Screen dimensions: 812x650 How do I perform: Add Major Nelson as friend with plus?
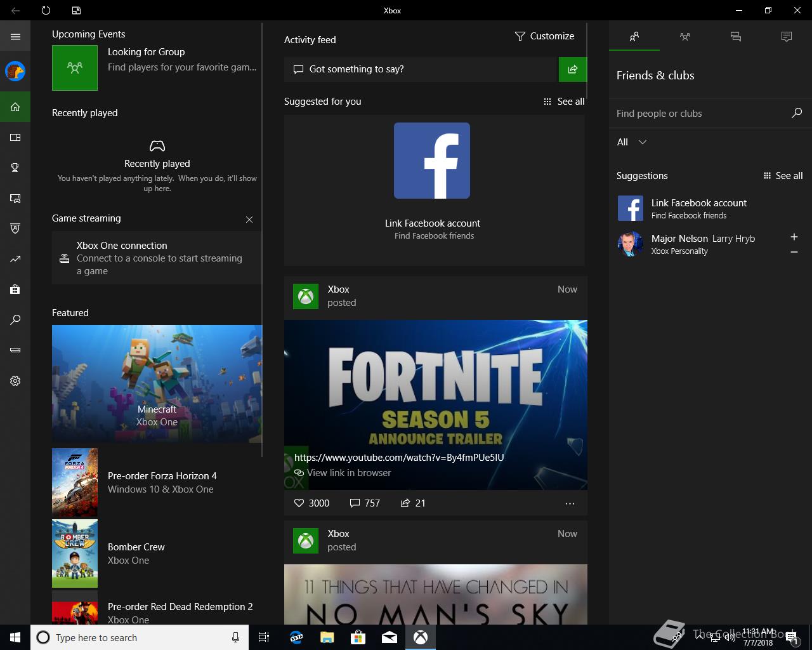pyautogui.click(x=794, y=237)
